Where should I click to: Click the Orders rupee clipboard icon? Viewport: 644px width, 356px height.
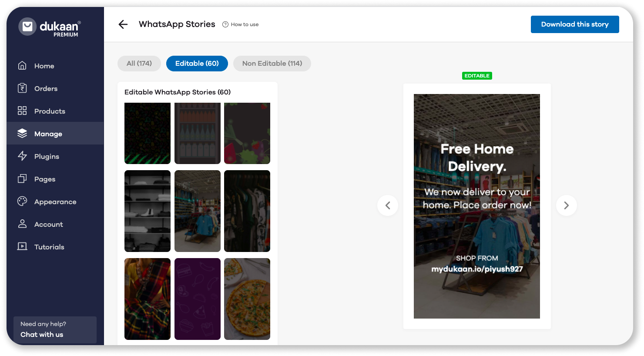22,88
